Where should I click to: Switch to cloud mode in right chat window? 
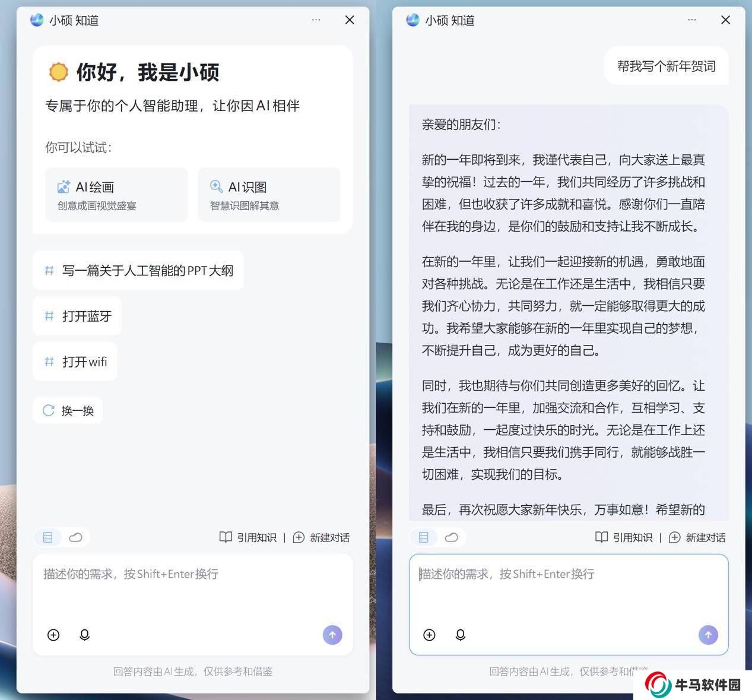451,537
